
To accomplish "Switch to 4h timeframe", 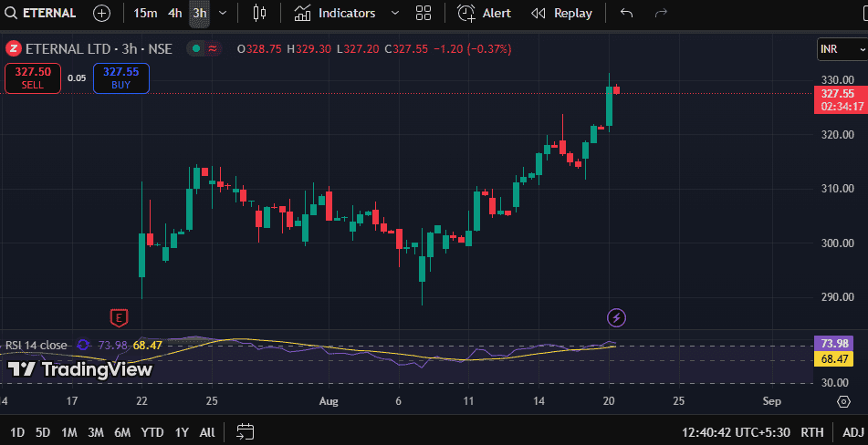I will (175, 14).
